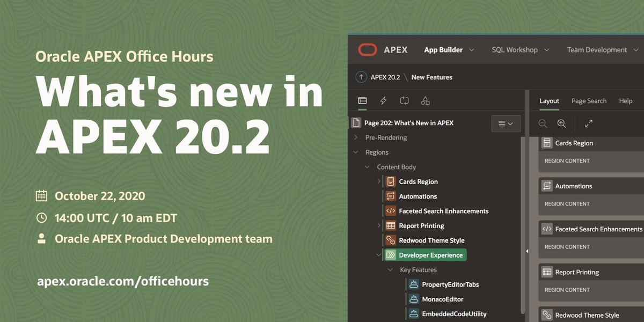Switch to the Page Search tab
Viewport: 644px width, 322px height.
coord(589,101)
